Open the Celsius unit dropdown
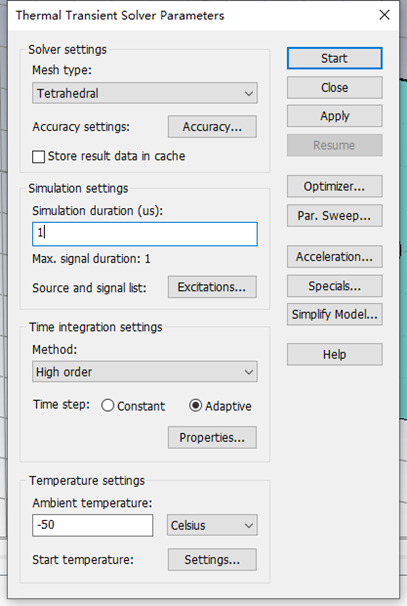The image size is (407, 606). pyautogui.click(x=212, y=525)
